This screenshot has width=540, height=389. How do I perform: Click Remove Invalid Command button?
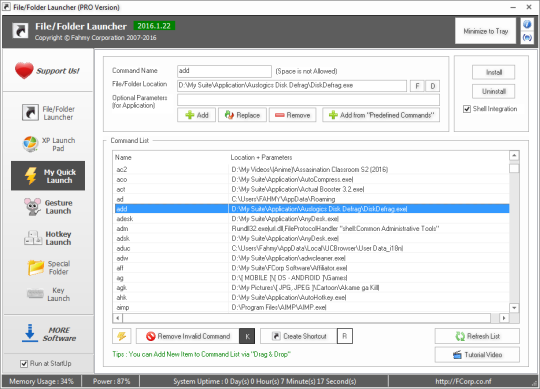[188, 336]
